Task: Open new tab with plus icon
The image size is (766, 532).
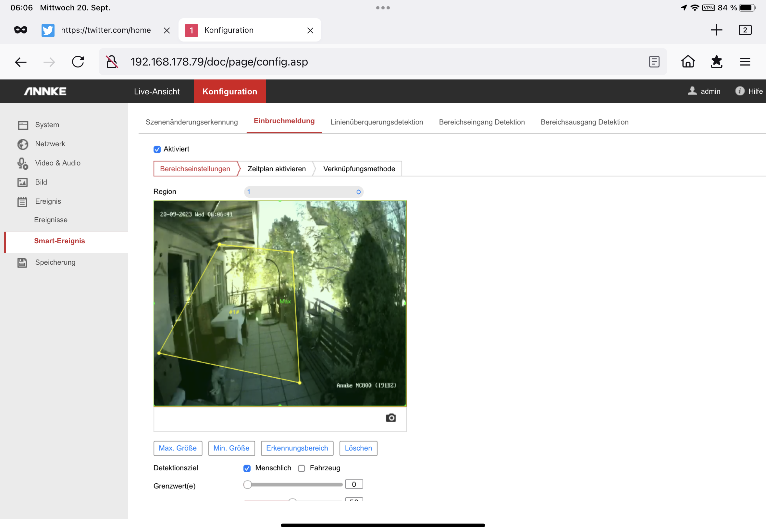Action: click(716, 30)
